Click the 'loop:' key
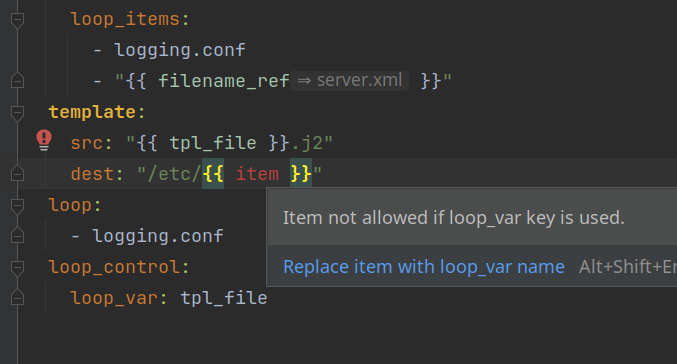Viewport: 677px width, 364px height. [75, 206]
